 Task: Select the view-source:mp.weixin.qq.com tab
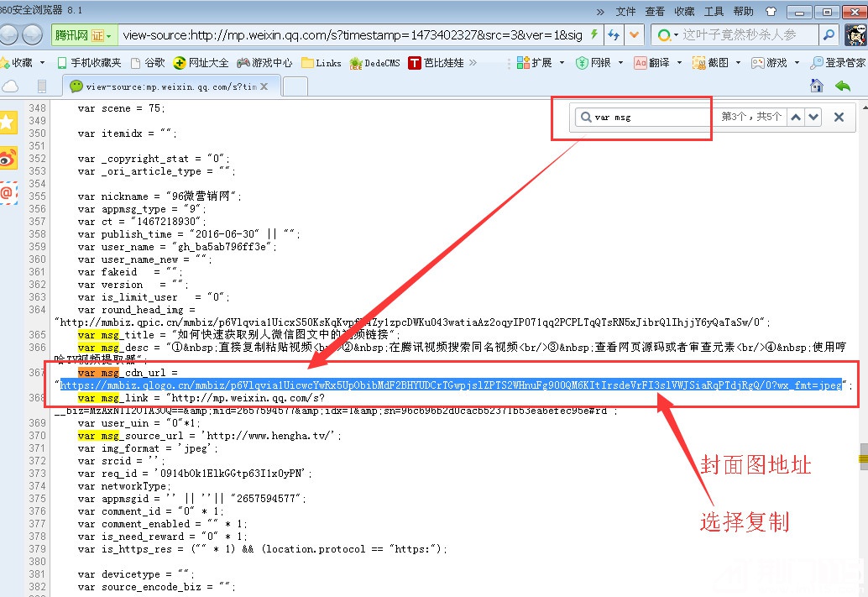pyautogui.click(x=170, y=86)
